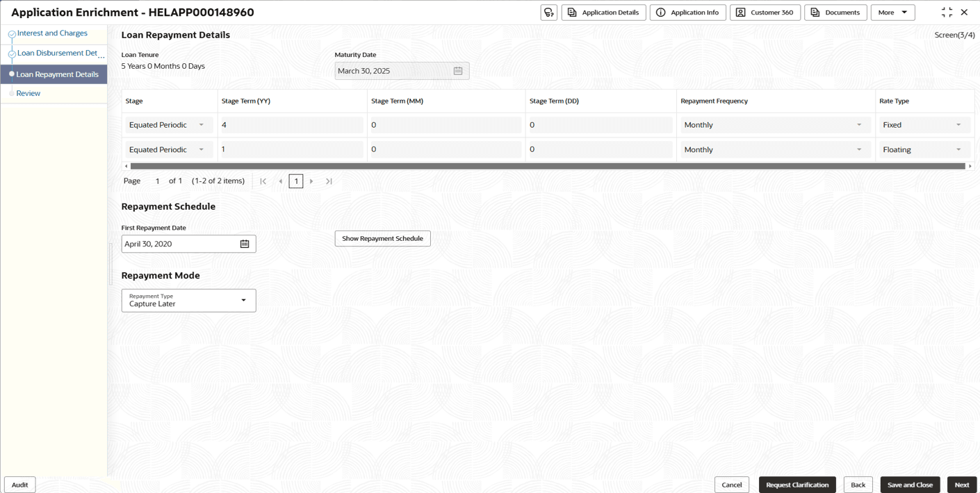This screenshot has width=980, height=493.
Task: Expand the More dropdown menu
Action: point(892,12)
